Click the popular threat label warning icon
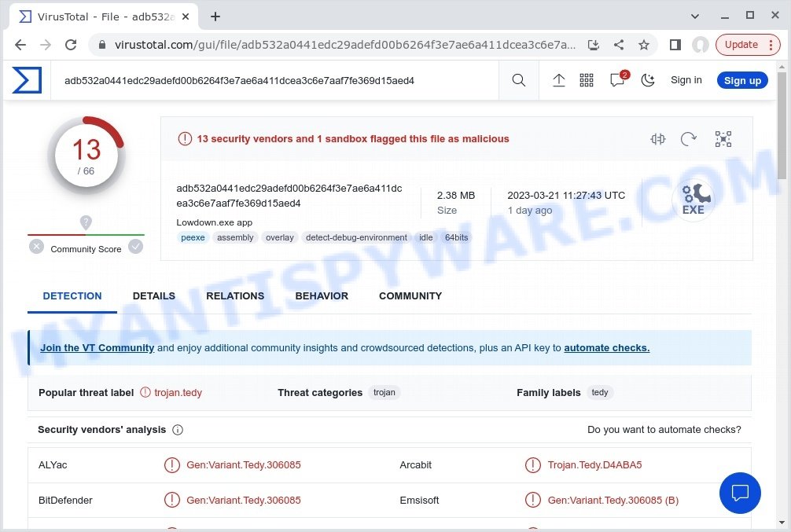 click(145, 392)
